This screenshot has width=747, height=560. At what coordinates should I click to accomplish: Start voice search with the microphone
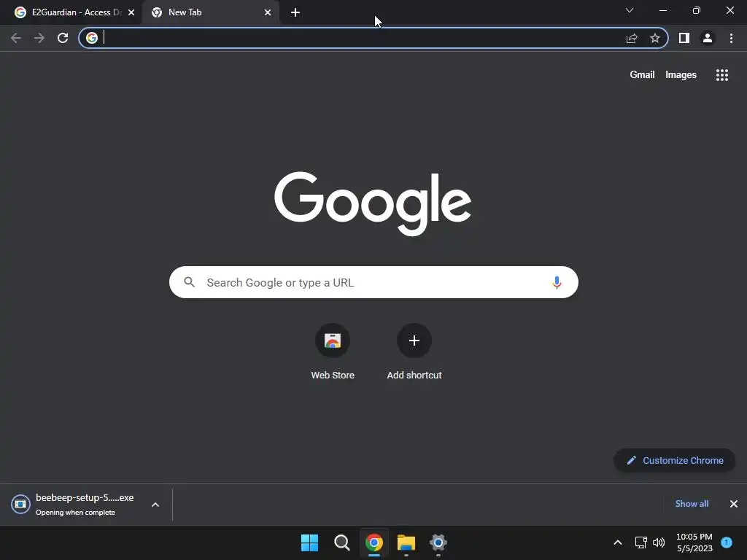coord(557,282)
